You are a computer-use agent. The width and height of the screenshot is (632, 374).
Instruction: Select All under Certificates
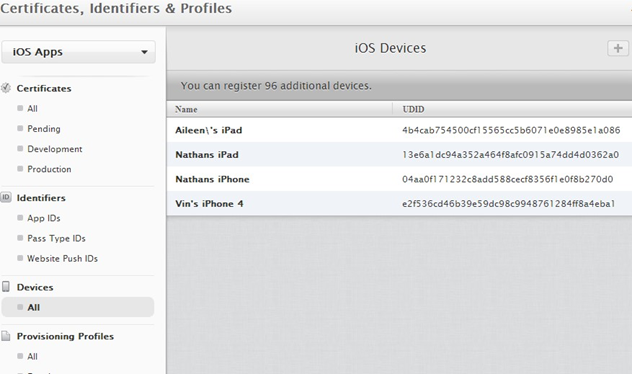coord(32,108)
